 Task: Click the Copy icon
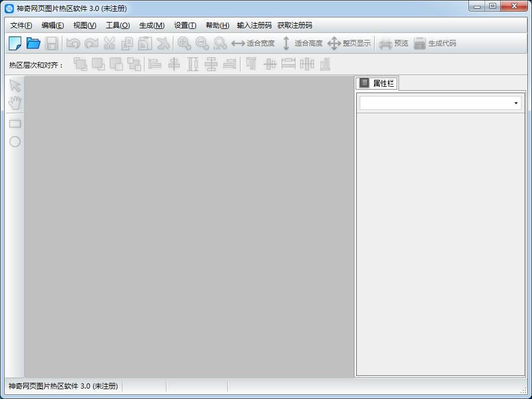[x=127, y=43]
